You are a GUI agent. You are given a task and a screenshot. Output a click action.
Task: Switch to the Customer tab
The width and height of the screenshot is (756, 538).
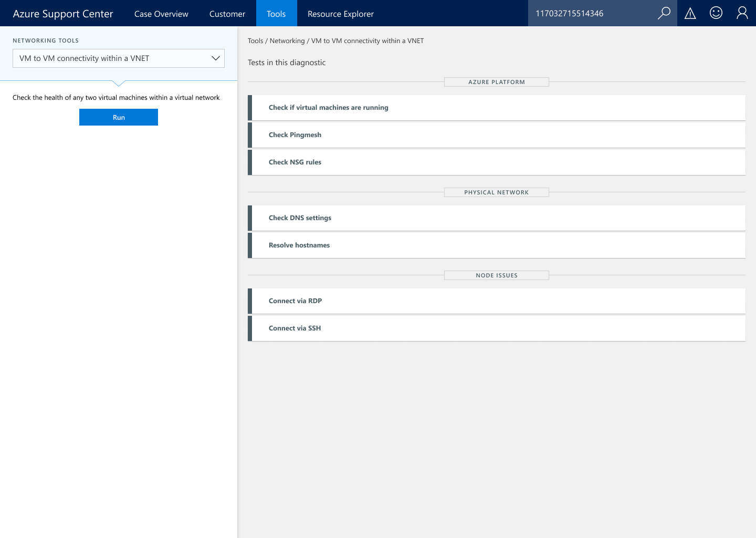(x=227, y=14)
